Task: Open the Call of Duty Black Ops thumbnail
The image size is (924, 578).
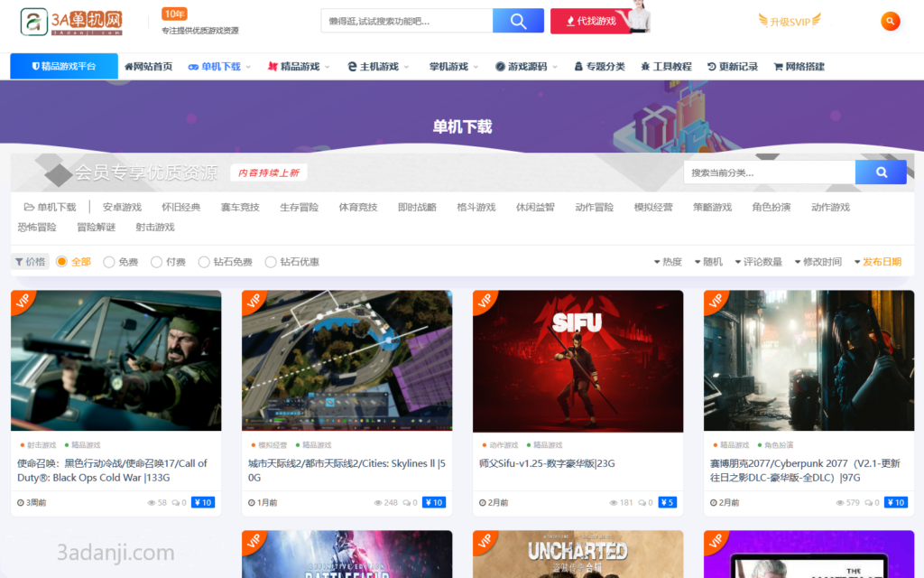Action: [116, 360]
